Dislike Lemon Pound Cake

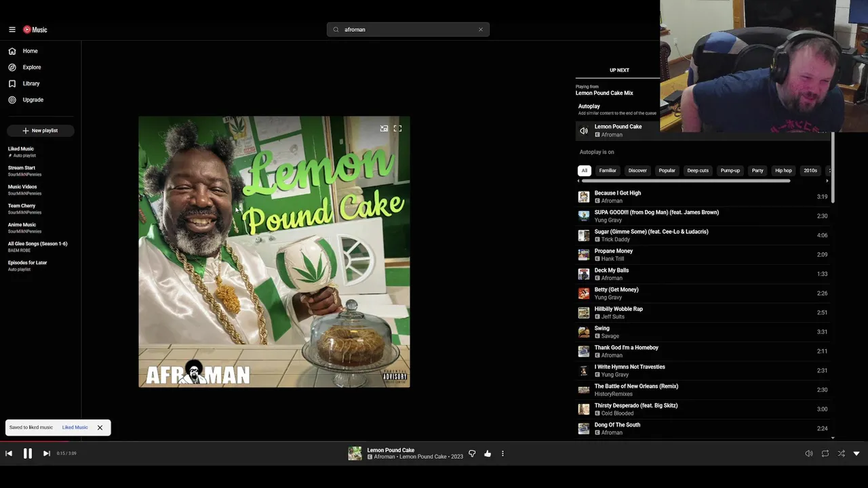472,453
